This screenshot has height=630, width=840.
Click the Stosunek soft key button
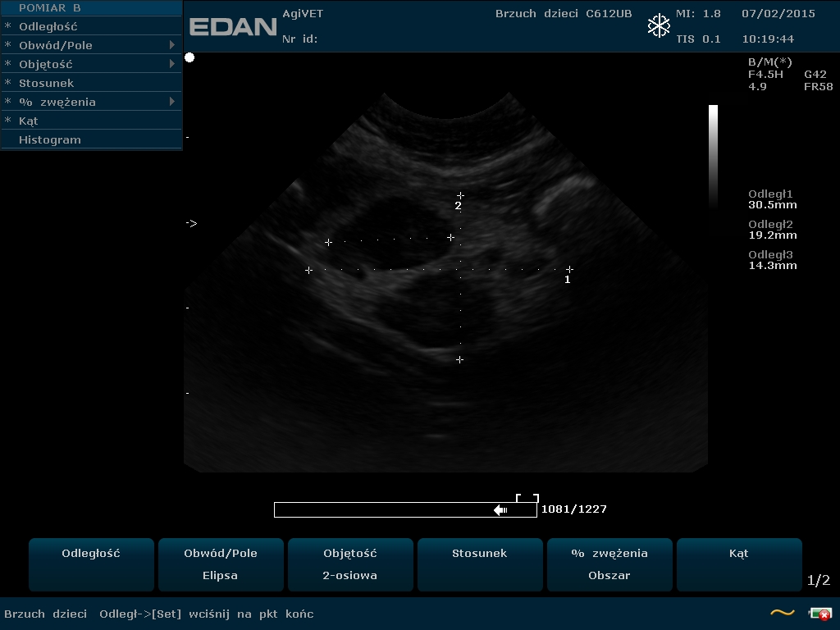[x=480, y=564]
